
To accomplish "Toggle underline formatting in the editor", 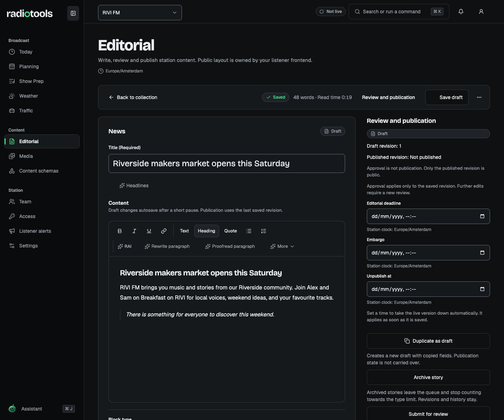I will [149, 231].
